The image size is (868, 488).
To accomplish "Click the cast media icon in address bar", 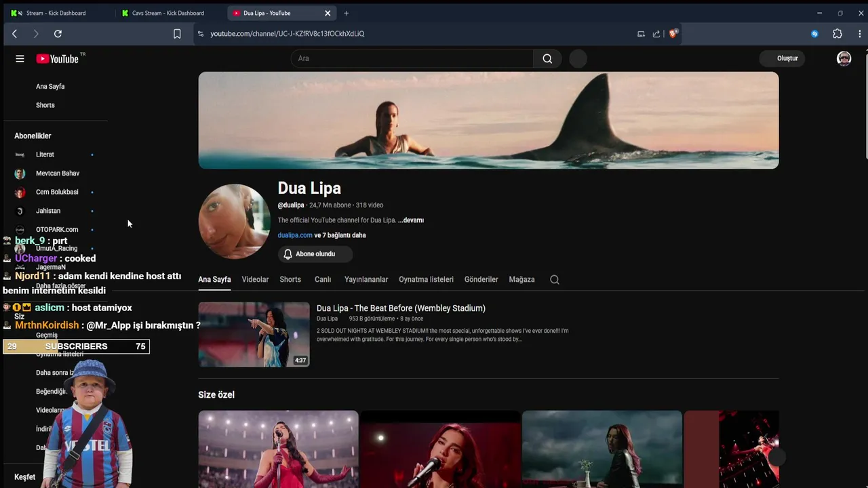I will pos(641,33).
